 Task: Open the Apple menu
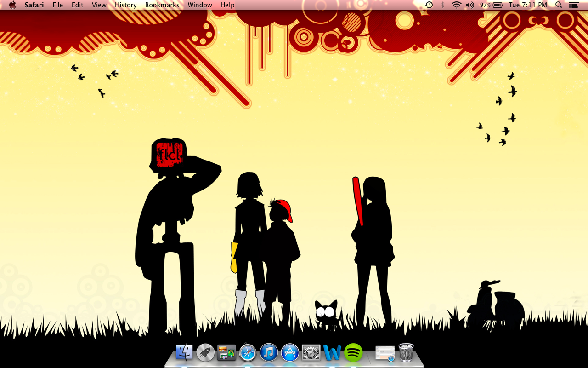point(12,5)
